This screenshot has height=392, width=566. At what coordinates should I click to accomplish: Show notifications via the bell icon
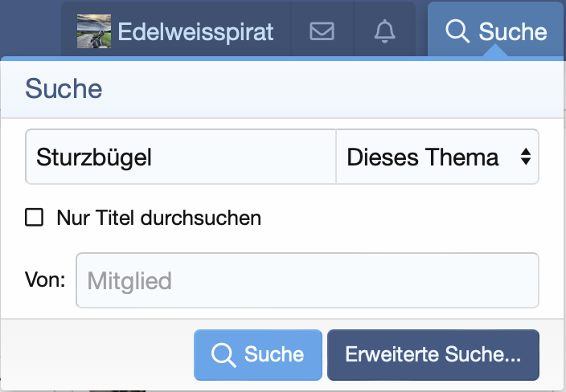pyautogui.click(x=385, y=31)
